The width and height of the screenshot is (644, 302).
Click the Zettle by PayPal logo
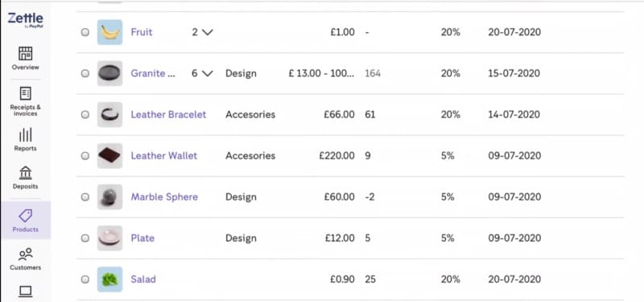[25, 19]
